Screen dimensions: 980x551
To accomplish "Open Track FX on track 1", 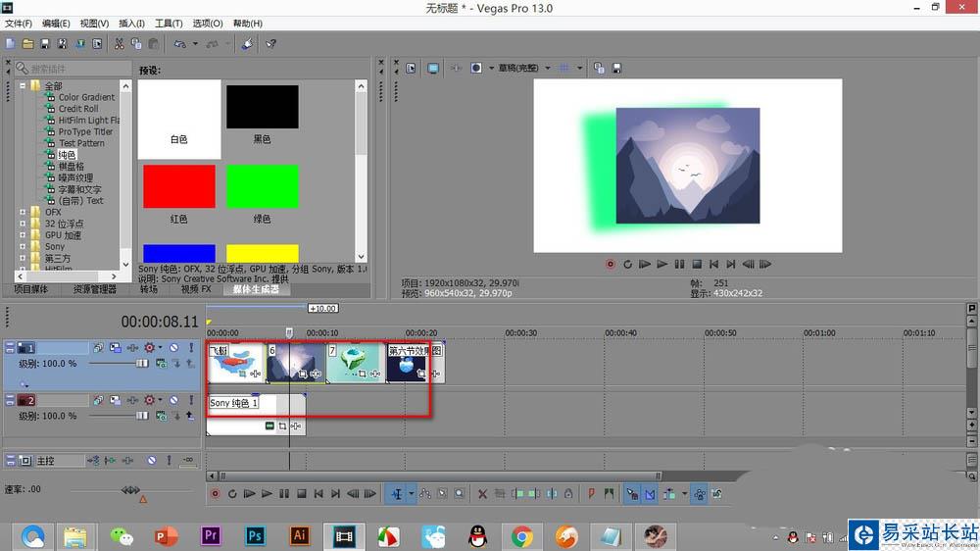I will pos(132,348).
